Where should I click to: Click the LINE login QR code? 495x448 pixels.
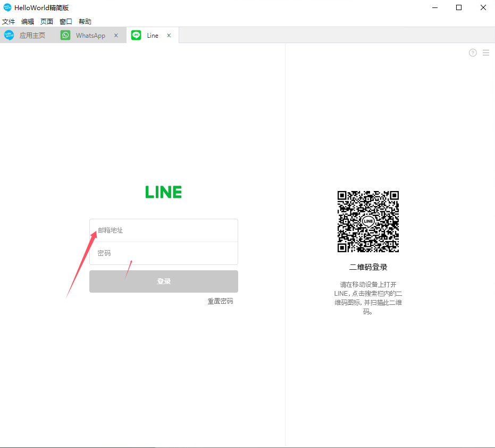(x=368, y=221)
